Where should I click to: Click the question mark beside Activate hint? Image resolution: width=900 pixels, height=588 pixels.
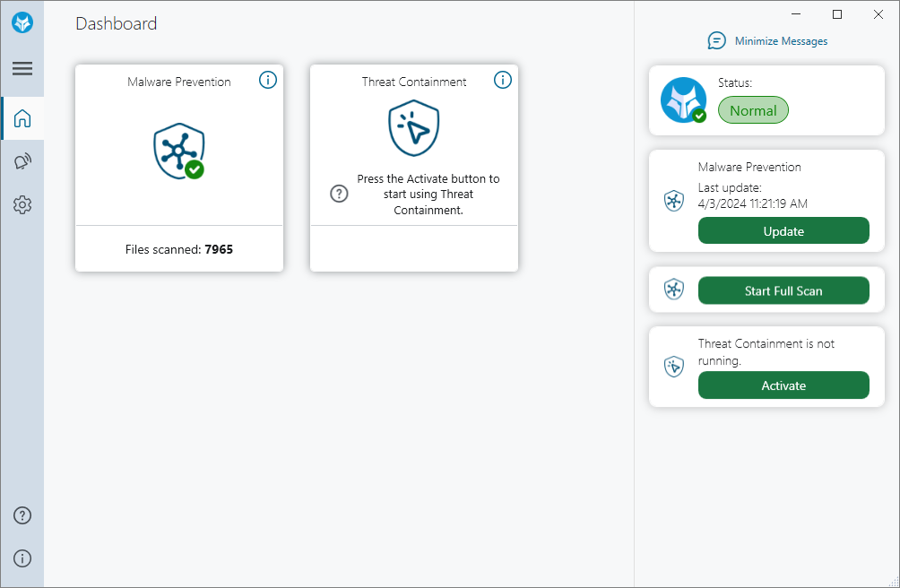point(339,194)
